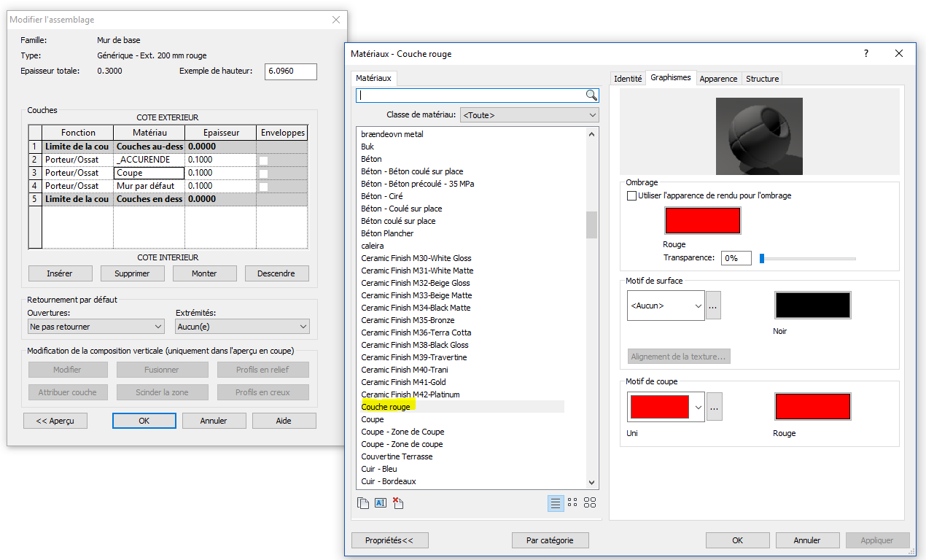Open the Extrémités 'Aucun(e)' dropdown

click(242, 327)
